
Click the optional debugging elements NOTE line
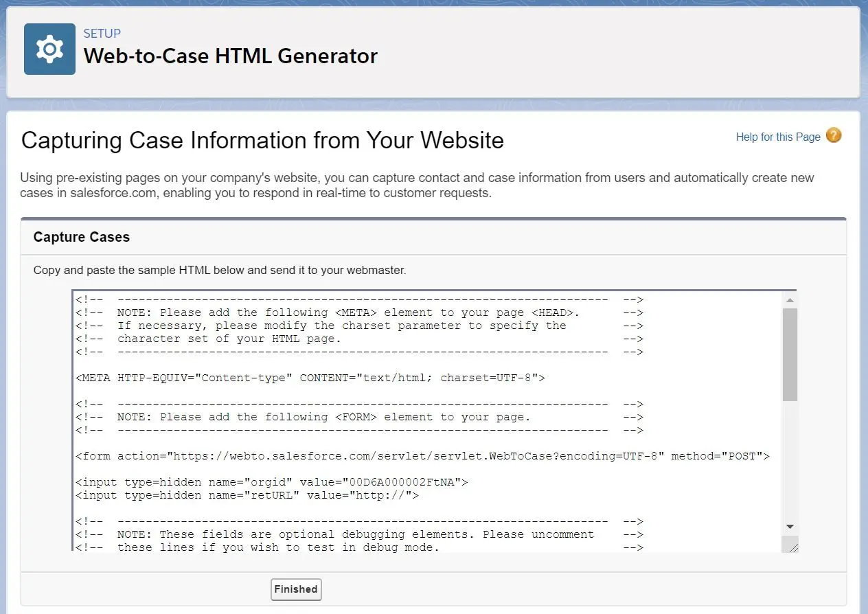[x=359, y=534]
